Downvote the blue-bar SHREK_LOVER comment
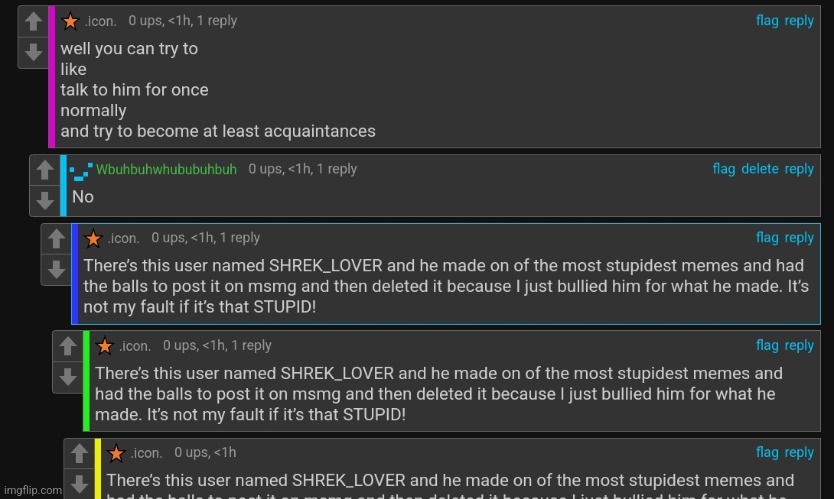This screenshot has width=834, height=499. (x=56, y=268)
